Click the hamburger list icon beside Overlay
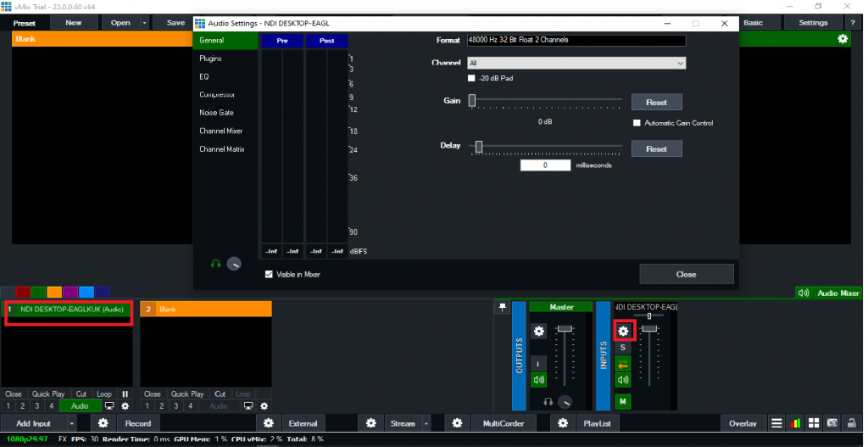 [776, 423]
